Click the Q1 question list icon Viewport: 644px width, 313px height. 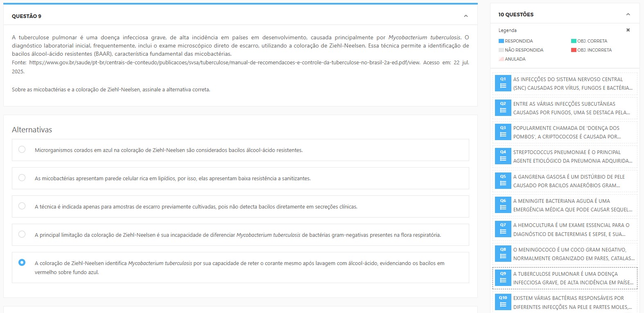[x=503, y=83]
